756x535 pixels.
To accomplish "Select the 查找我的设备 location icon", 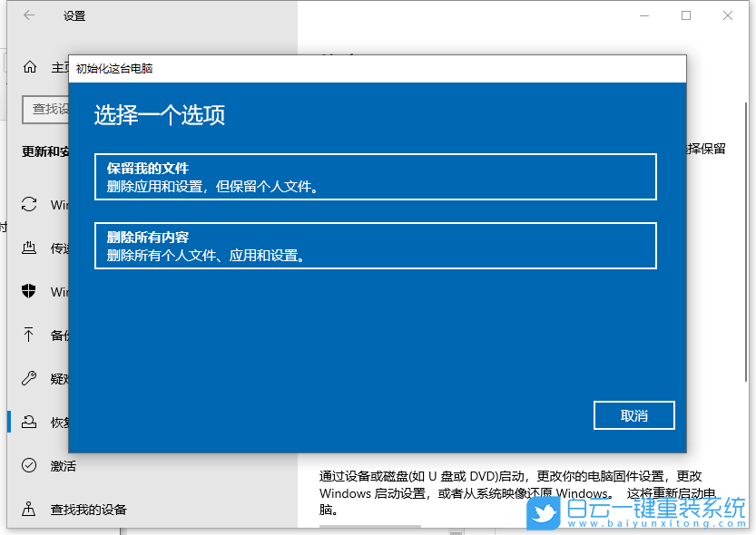I will (x=26, y=509).
